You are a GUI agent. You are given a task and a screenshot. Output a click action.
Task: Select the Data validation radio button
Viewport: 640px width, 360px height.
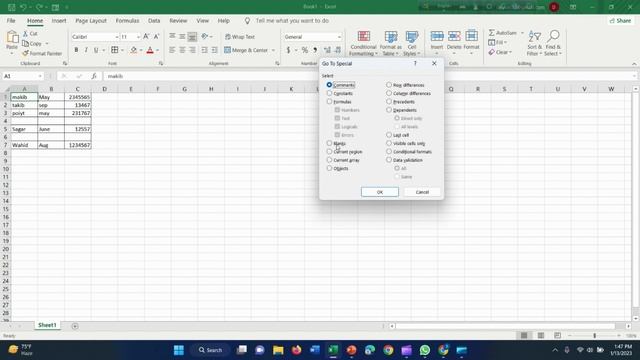pyautogui.click(x=389, y=160)
